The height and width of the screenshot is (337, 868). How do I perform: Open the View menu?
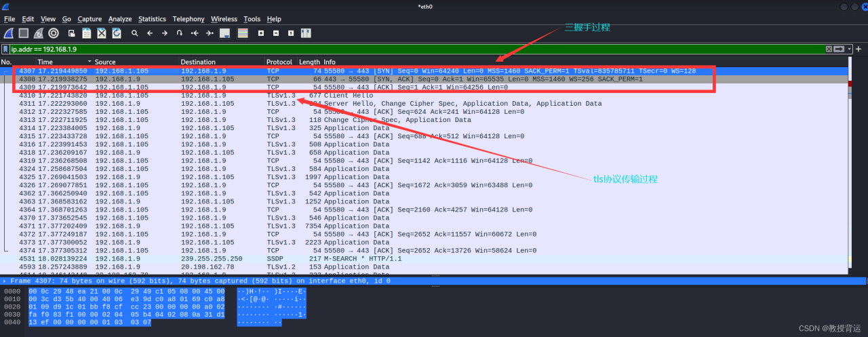(48, 19)
